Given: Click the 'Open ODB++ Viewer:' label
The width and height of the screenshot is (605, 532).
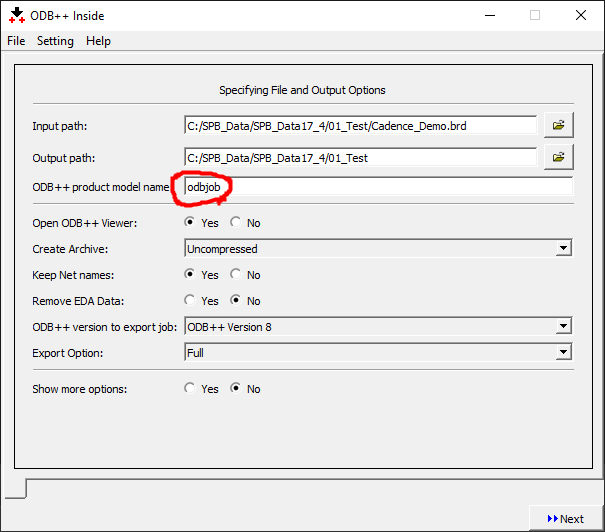Looking at the screenshot, I should [x=84, y=223].
